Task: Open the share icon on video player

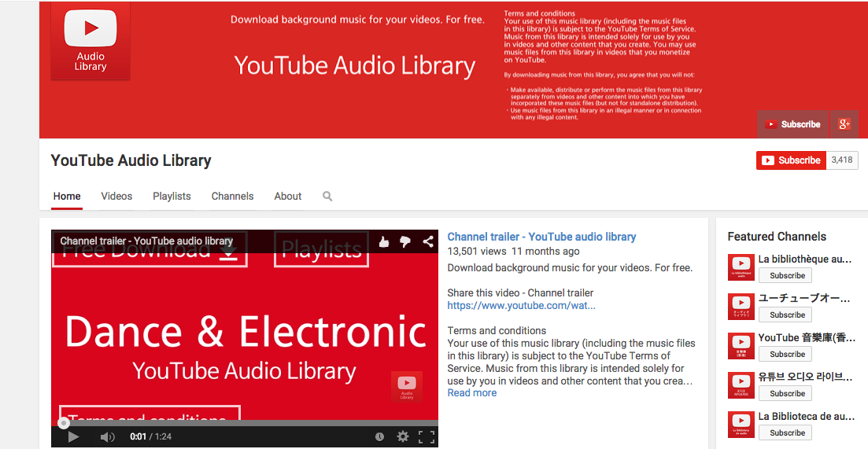Action: click(x=428, y=241)
